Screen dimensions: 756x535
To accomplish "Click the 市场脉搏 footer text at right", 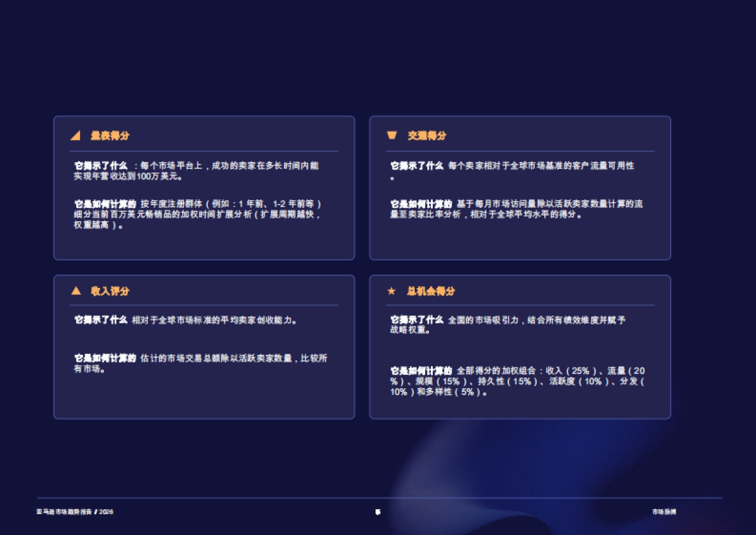I will tap(664, 512).
